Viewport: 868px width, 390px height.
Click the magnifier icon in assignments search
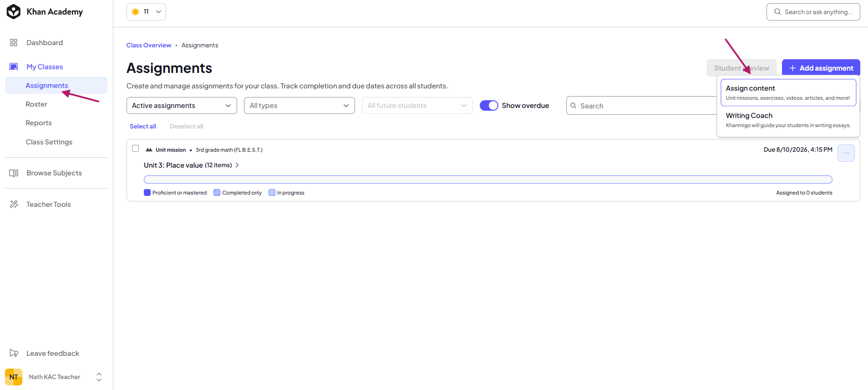click(573, 106)
